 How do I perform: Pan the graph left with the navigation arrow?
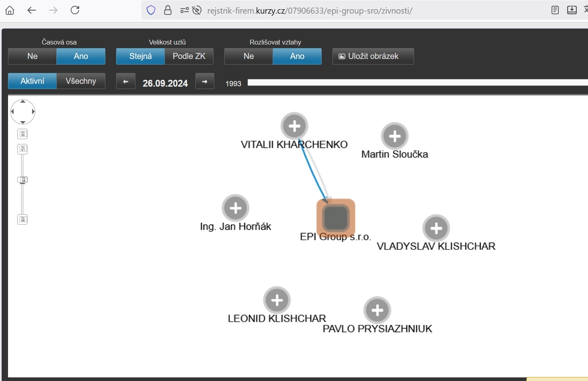pyautogui.click(x=12, y=111)
